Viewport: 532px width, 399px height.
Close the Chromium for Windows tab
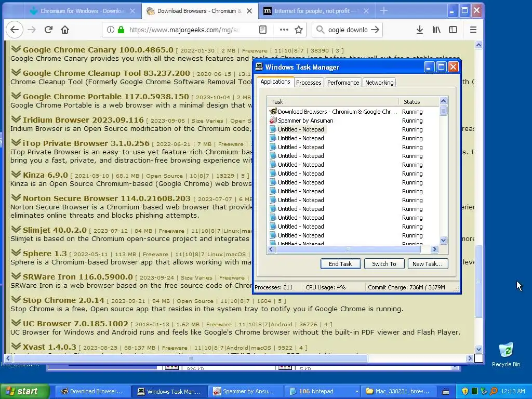132,11
